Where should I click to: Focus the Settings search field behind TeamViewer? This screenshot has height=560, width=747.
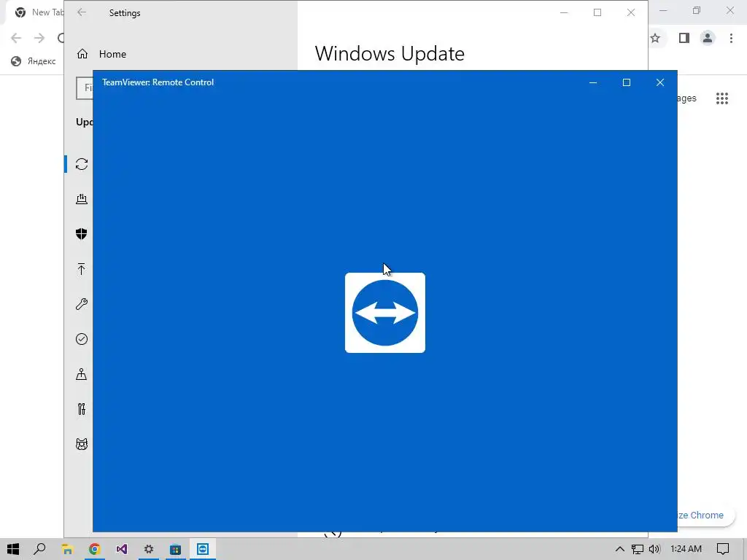click(x=85, y=87)
